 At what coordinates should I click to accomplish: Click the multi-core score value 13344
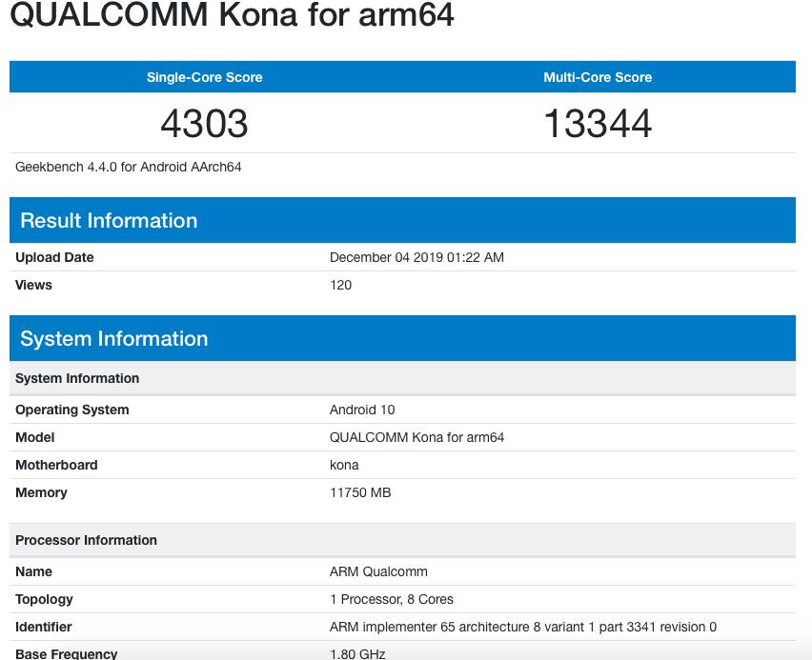coord(598,124)
